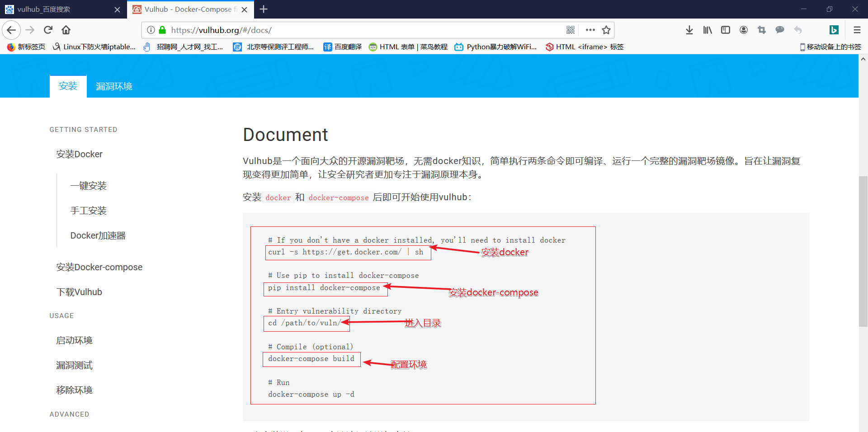The image size is (868, 432).
Task: Open 一键安装 sidebar entry
Action: point(89,186)
